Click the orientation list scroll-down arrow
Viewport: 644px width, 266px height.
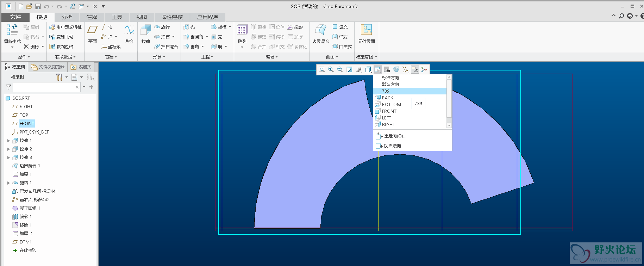tap(449, 125)
